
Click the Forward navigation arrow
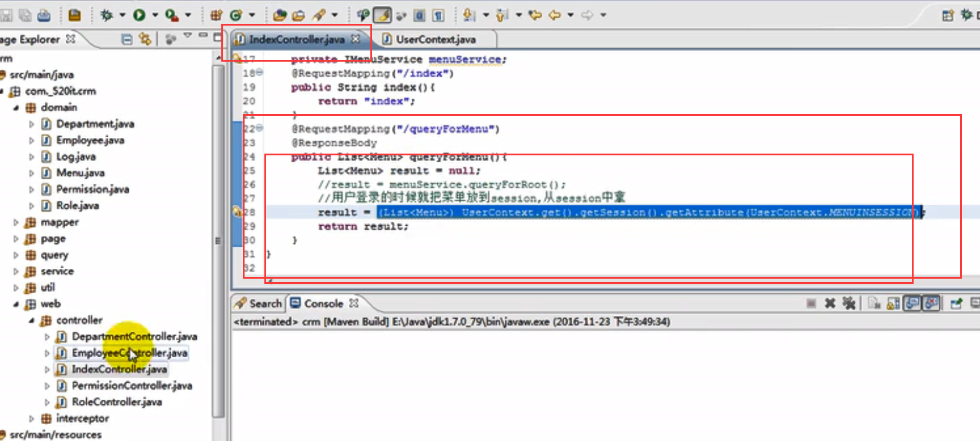[x=587, y=15]
